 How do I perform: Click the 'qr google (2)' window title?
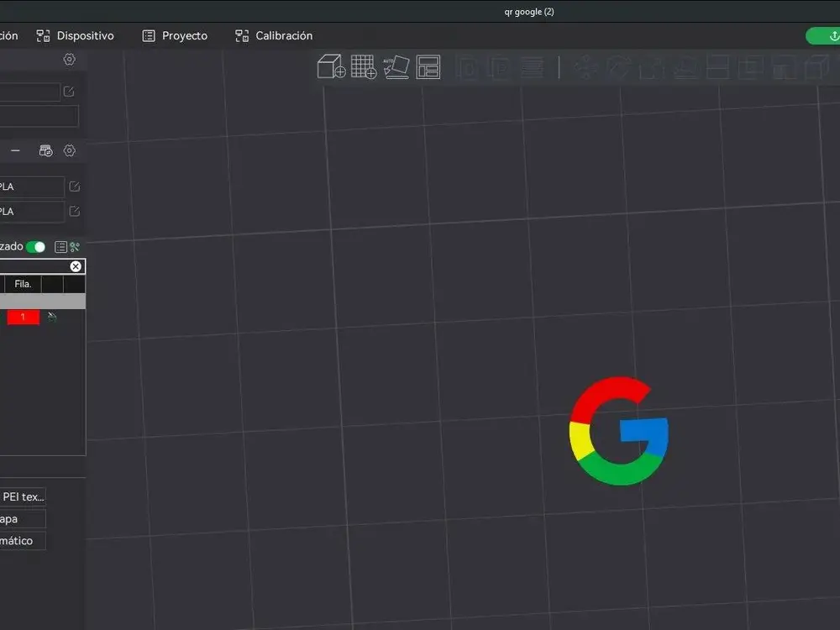pos(529,12)
